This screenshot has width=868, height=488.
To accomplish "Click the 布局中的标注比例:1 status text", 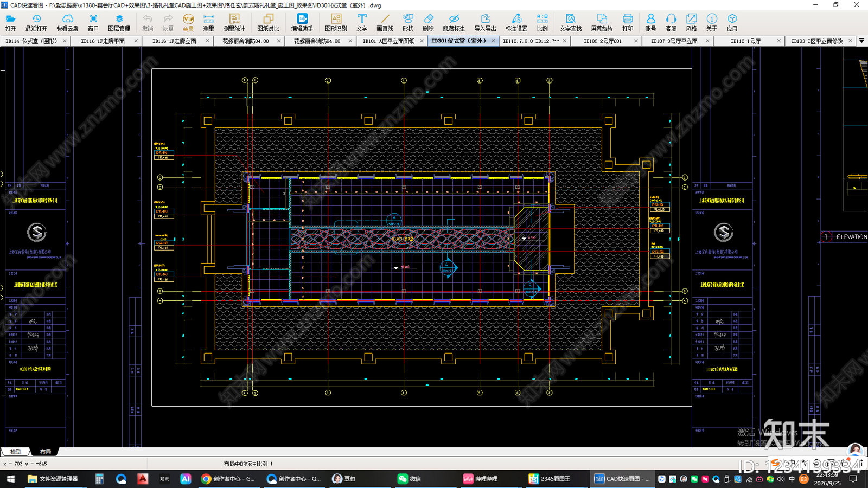I will (248, 464).
